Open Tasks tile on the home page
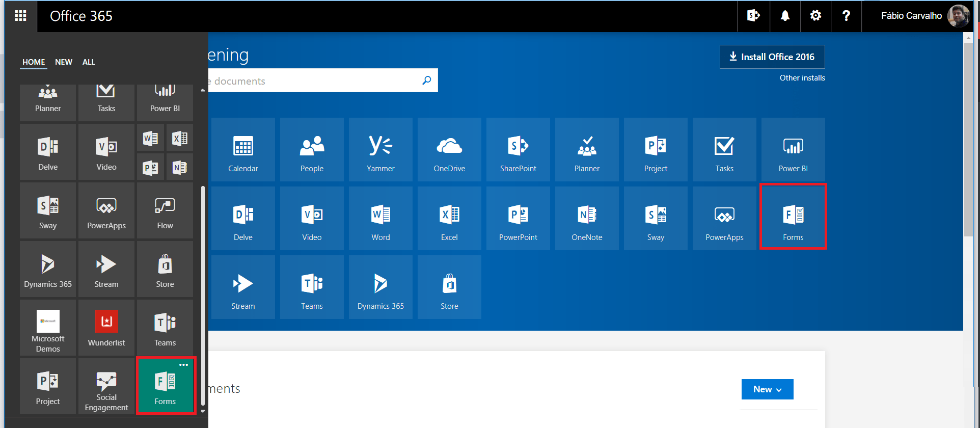980x428 pixels. 724,149
